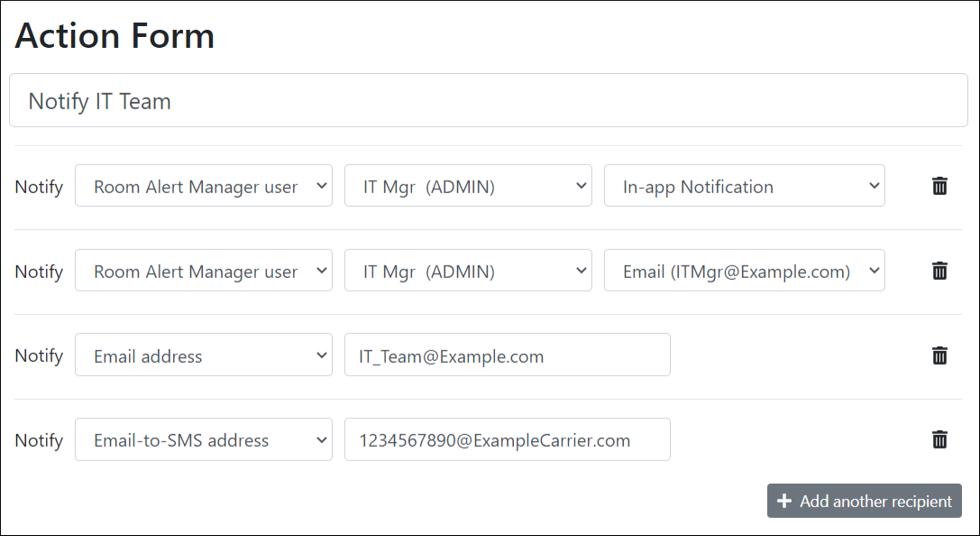Open recipient type dropdown in In-app Notification row
Screen dimensions: 980x536
(x=203, y=186)
